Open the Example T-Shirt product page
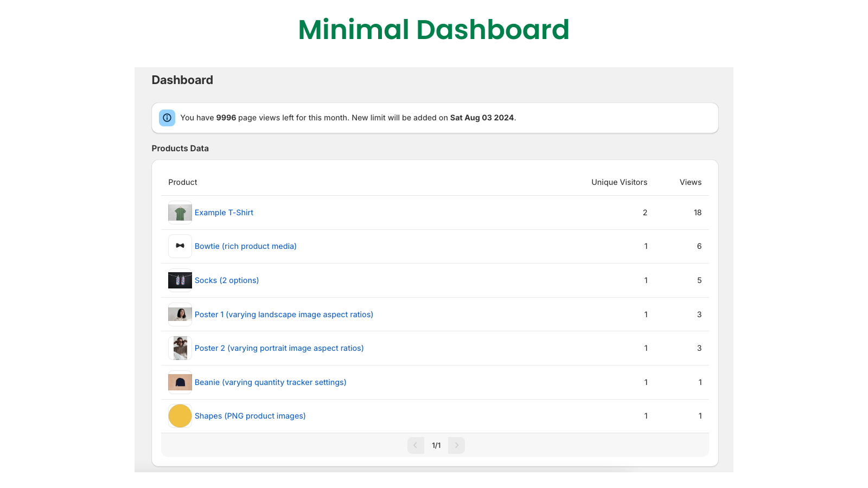868x488 pixels. (224, 213)
